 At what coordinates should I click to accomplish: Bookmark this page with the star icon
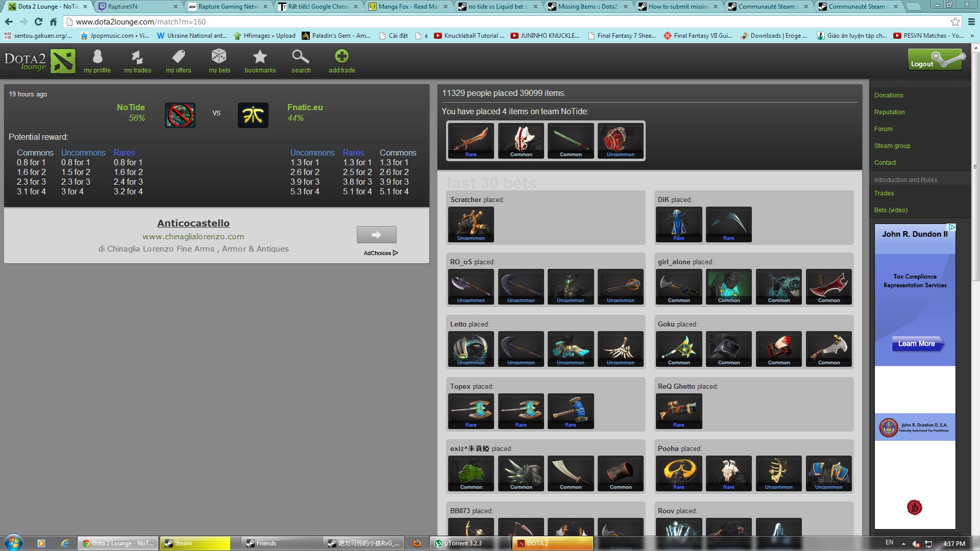coord(955,22)
